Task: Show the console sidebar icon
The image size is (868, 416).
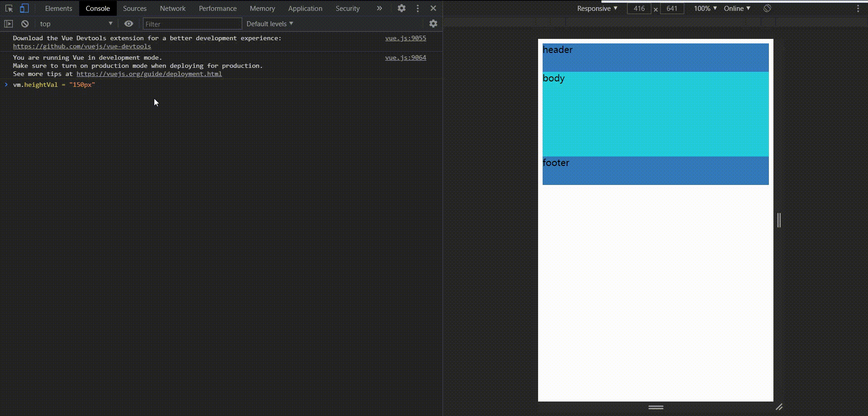Action: (x=9, y=24)
